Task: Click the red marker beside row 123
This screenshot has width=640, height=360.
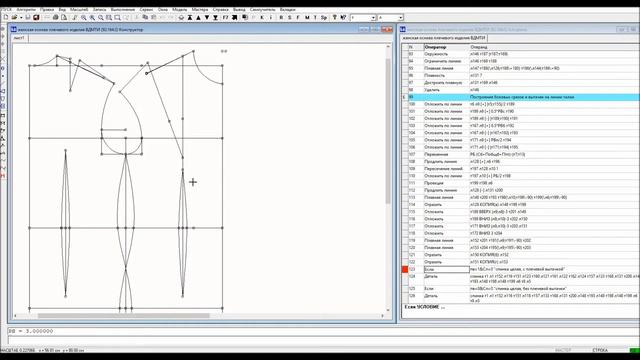Action: pos(405,269)
